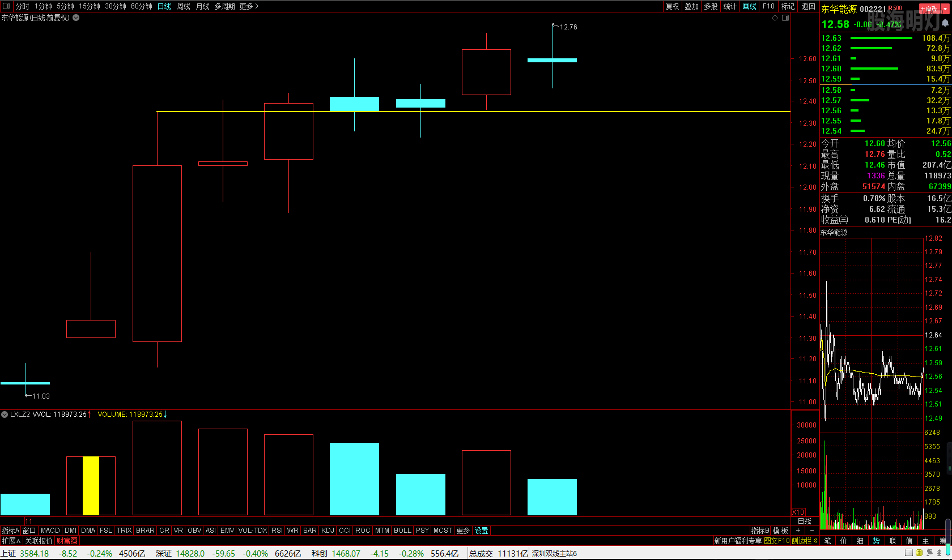Expand the 更多 periods menu
The width and height of the screenshot is (952, 560).
tap(249, 6)
